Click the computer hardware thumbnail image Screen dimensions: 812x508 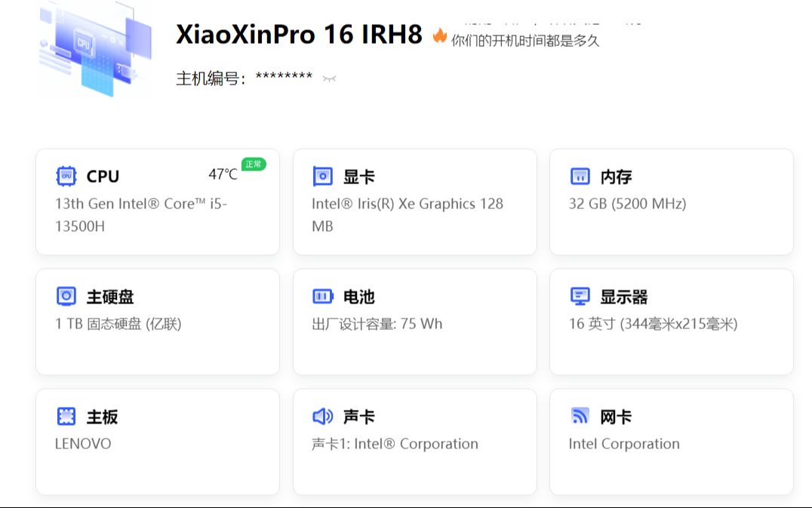point(94,48)
